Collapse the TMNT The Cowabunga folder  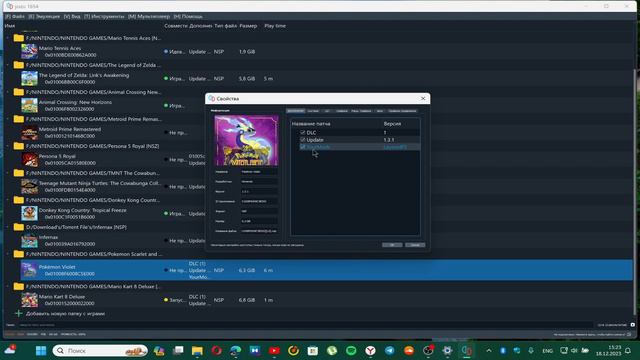click(7, 173)
